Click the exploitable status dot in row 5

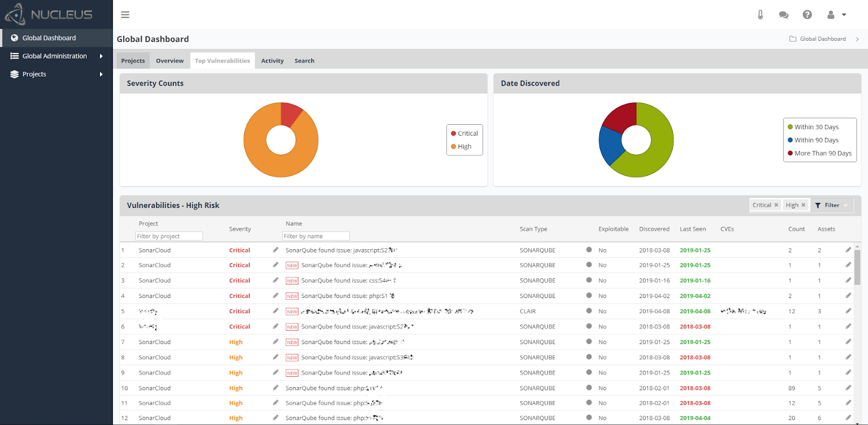point(589,311)
